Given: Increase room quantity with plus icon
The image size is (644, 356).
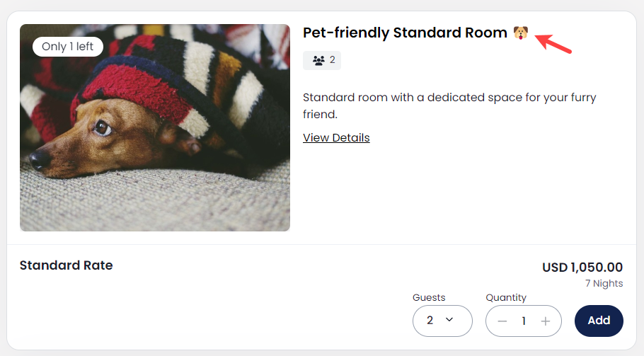Looking at the screenshot, I should pyautogui.click(x=546, y=321).
